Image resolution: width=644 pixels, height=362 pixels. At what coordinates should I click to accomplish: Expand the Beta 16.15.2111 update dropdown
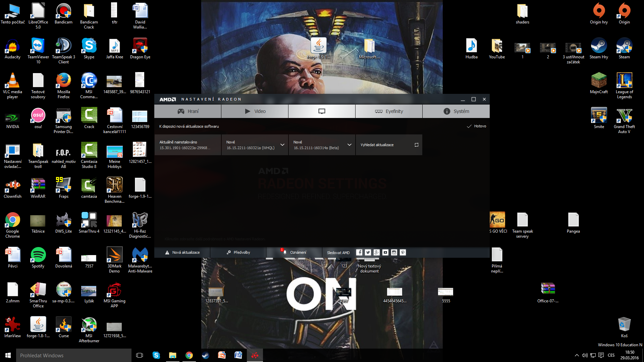[x=350, y=145]
